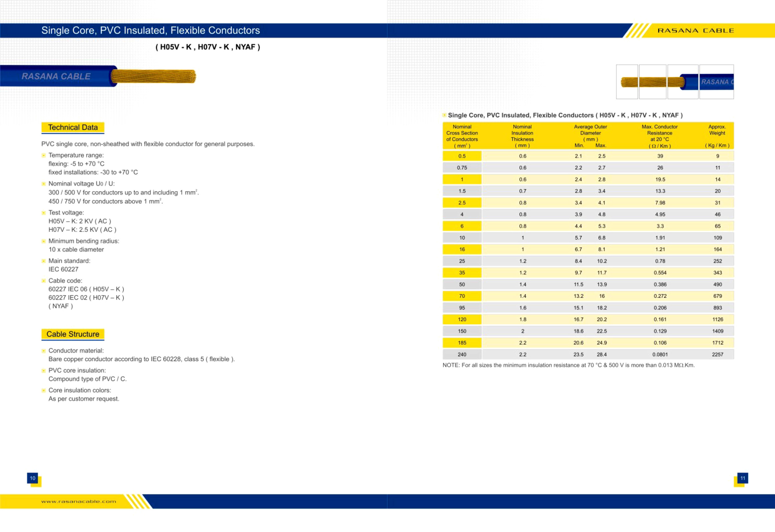Screen dimensions: 775x532
Task: Click the resistance value 39
Action: pyautogui.click(x=660, y=156)
